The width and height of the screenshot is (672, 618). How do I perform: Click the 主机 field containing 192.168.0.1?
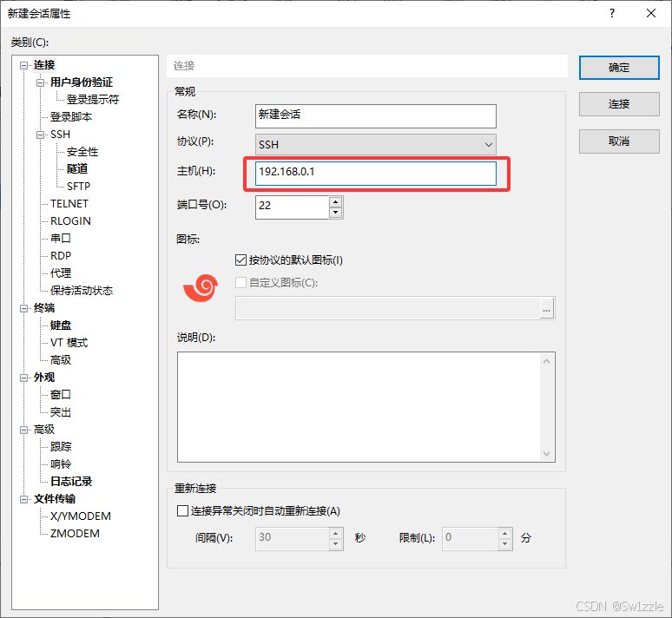pyautogui.click(x=375, y=174)
